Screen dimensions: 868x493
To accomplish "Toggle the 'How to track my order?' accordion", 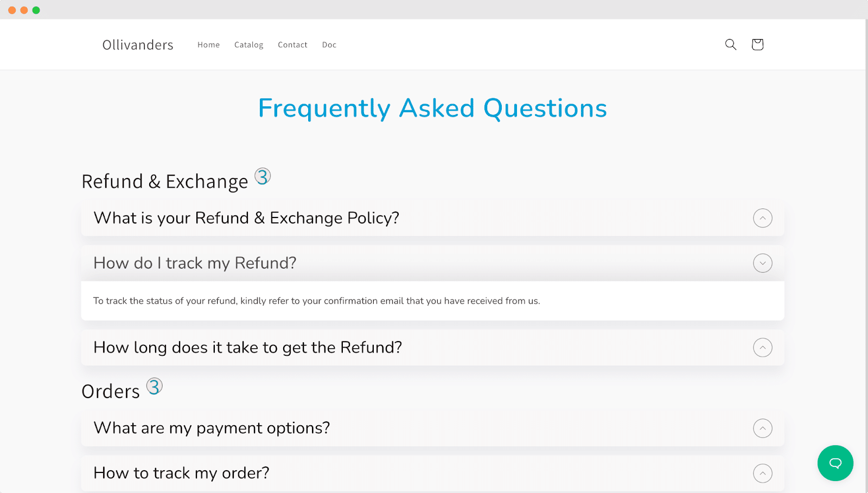I will coord(763,473).
